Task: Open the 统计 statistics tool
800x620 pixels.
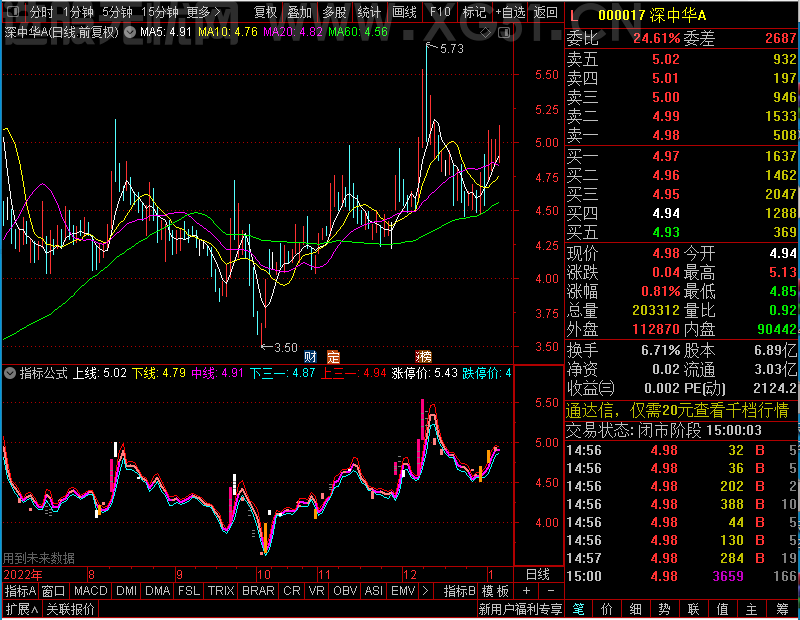Action: point(369,12)
